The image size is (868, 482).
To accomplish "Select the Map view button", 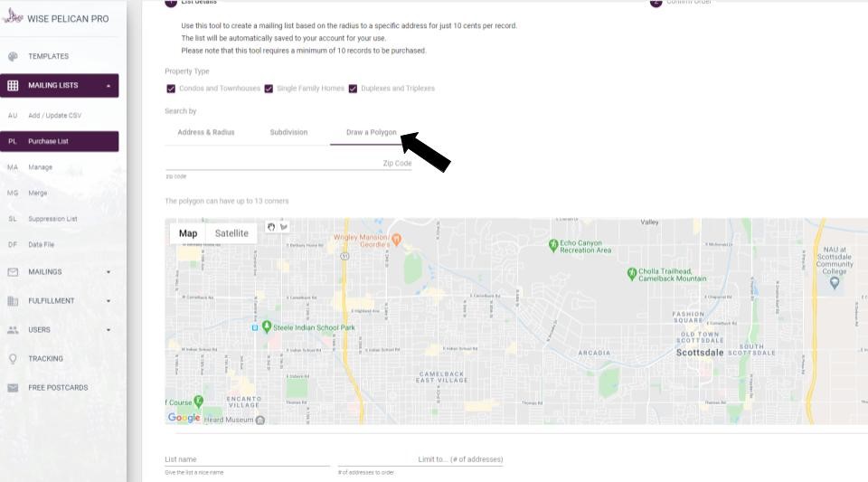I will coord(188,233).
